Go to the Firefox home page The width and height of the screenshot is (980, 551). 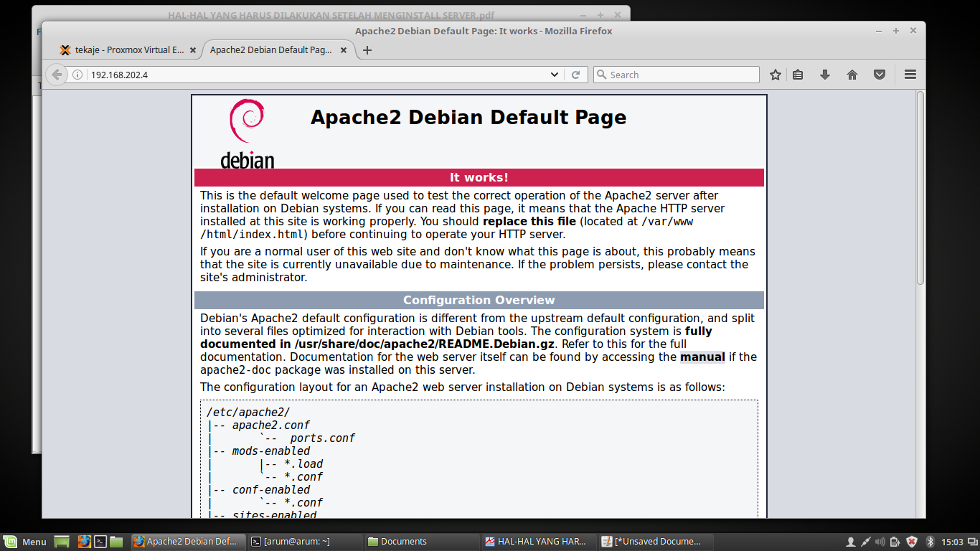coord(852,75)
